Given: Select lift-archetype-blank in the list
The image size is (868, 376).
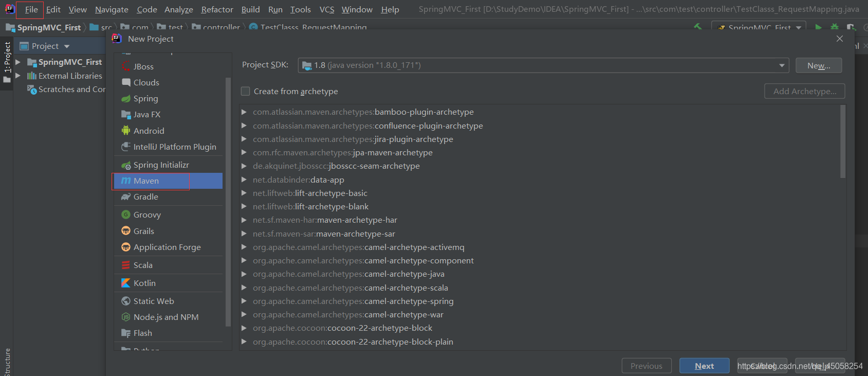Looking at the screenshot, I should [310, 206].
